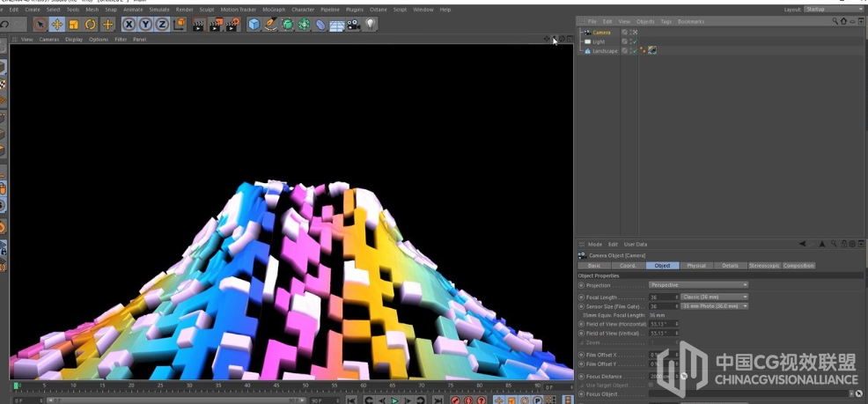
Task: Toggle the Use Target Object checkbox
Action: click(651, 386)
